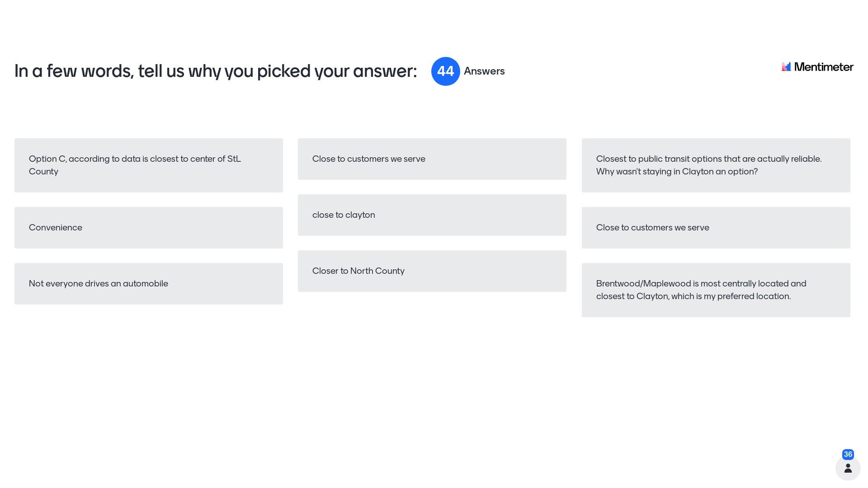Click the "Closest to public transit options" sentence
Viewport: 868px width, 488px height.
coord(708,159)
